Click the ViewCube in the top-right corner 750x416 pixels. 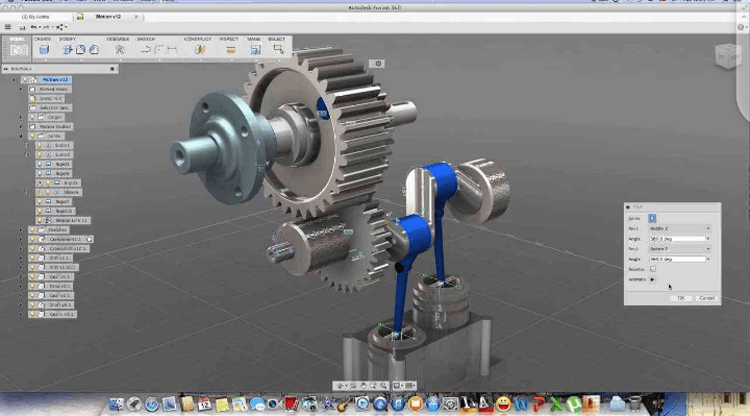pyautogui.click(x=727, y=55)
